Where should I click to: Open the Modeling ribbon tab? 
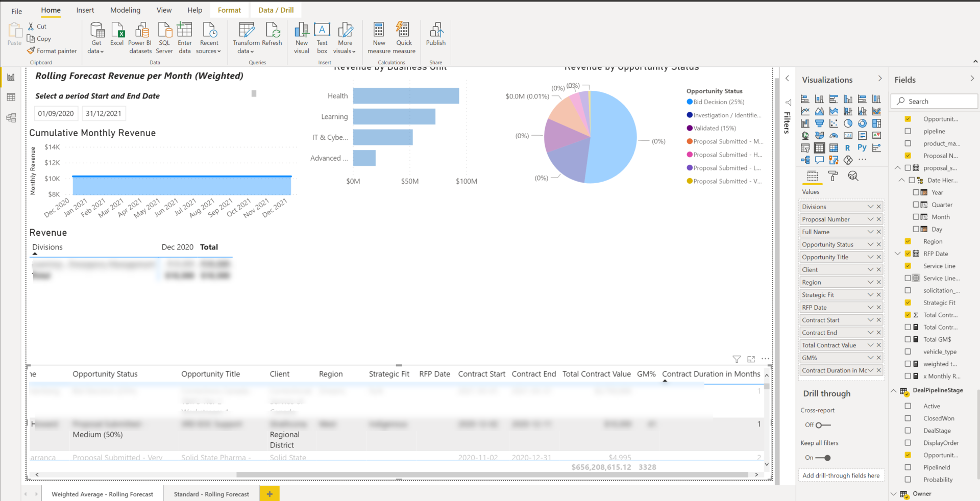tap(125, 10)
